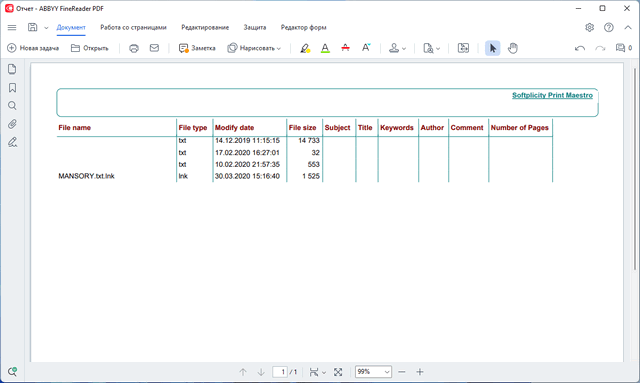The image size is (640, 383).
Task: Open the Digital signatures panel
Action: pyautogui.click(x=12, y=142)
